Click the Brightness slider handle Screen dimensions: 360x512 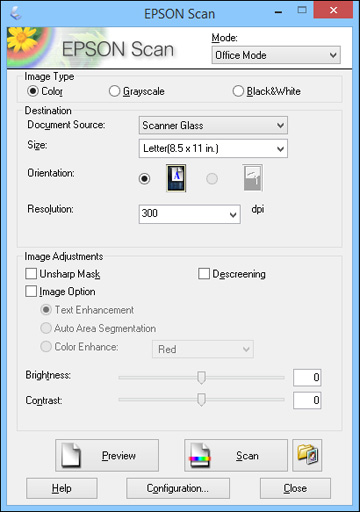tap(201, 377)
